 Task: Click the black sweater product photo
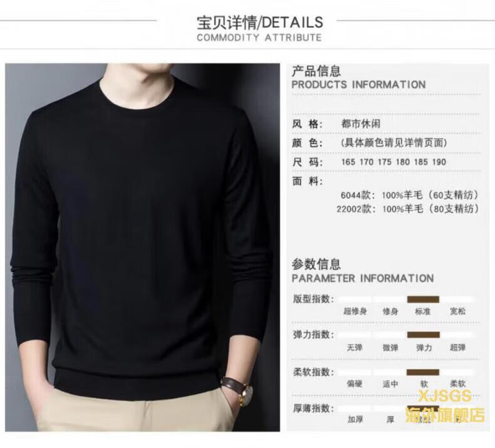click(142, 247)
